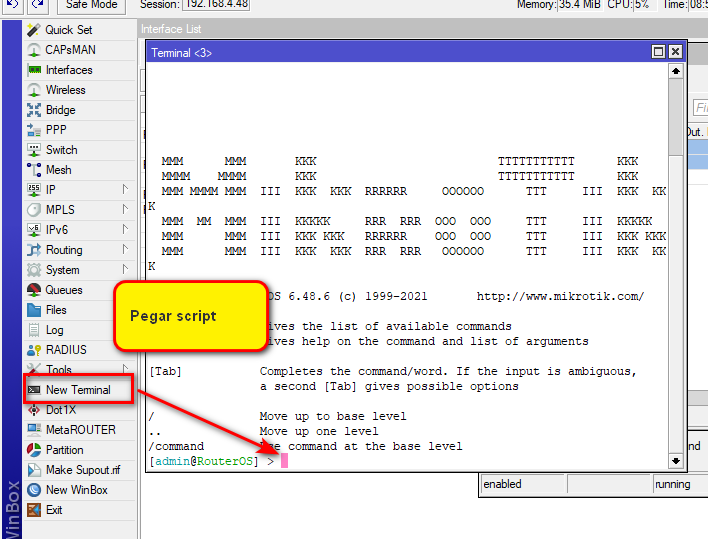Open the Queues icon

click(x=34, y=290)
